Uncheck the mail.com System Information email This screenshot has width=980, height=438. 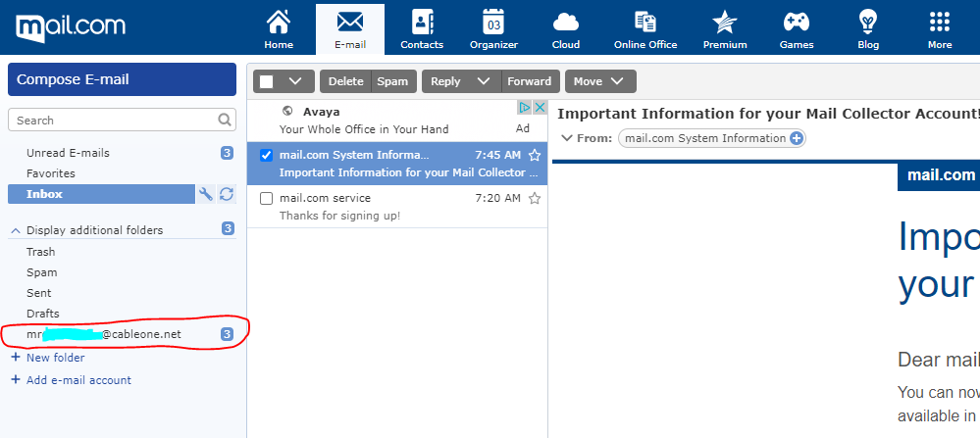pos(266,156)
